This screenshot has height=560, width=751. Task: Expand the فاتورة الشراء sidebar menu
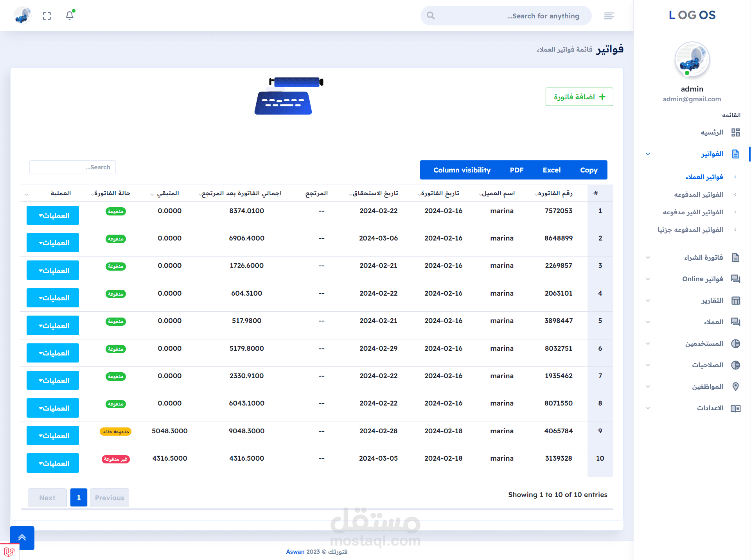[703, 257]
